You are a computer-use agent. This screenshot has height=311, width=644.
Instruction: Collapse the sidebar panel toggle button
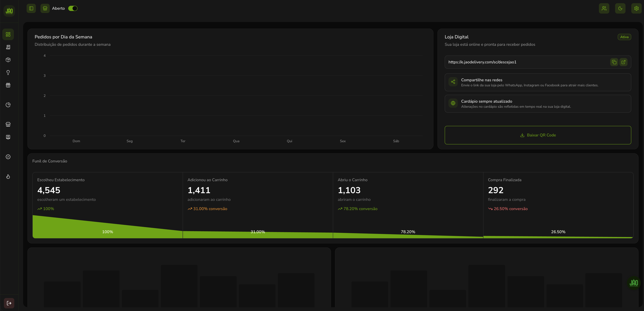pos(31,9)
